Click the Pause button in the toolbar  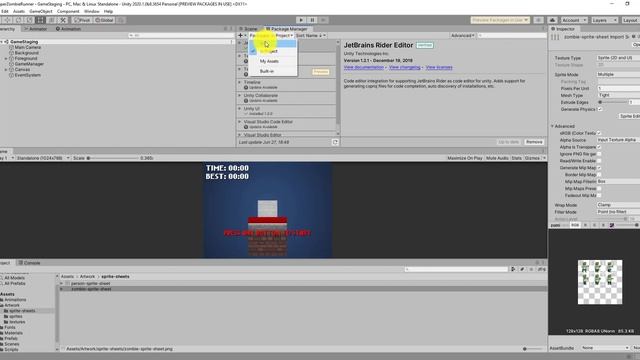point(312,20)
